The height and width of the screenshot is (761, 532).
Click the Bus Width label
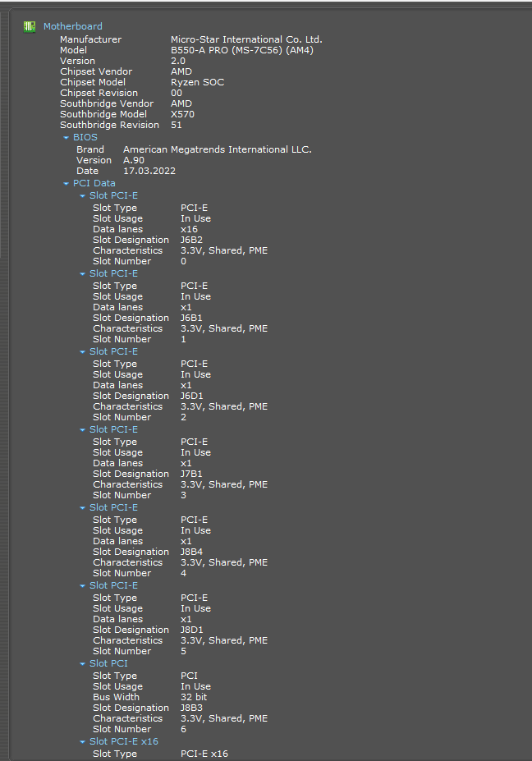(x=116, y=697)
